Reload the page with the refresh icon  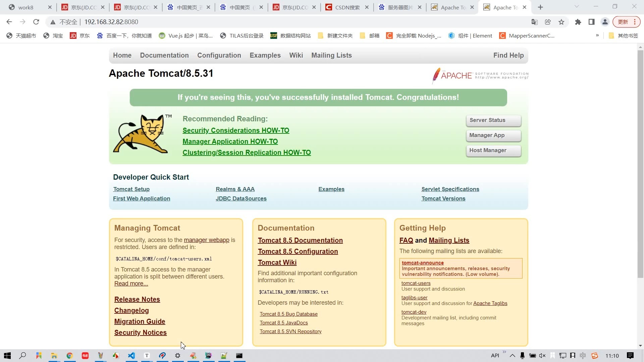click(x=36, y=22)
